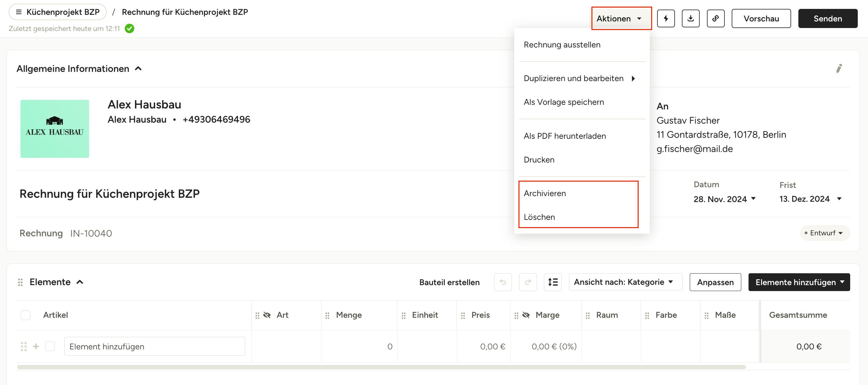Click the horizontal table scrollbar

coord(381,367)
